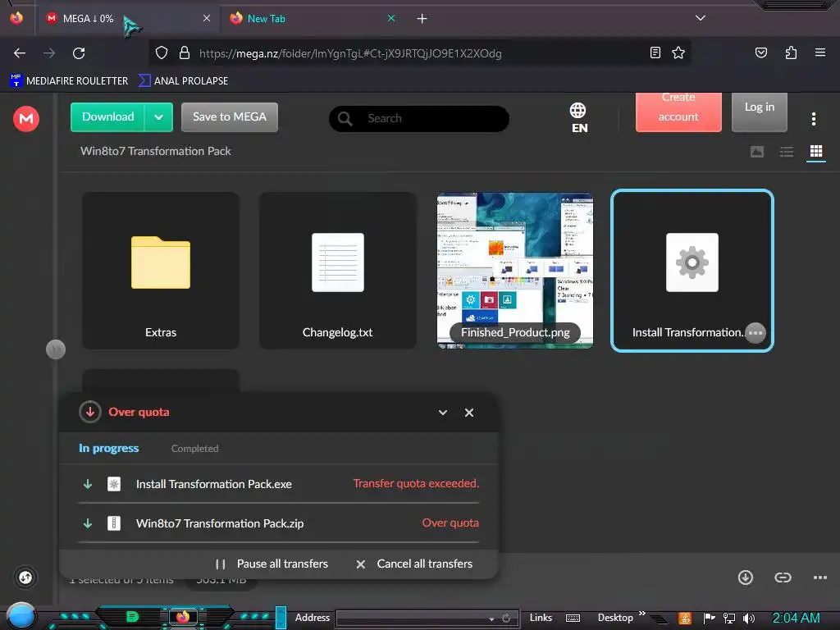The width and height of the screenshot is (840, 630).
Task: Open the MEDIAFIRE ROULETTER bookmark
Action: point(69,81)
